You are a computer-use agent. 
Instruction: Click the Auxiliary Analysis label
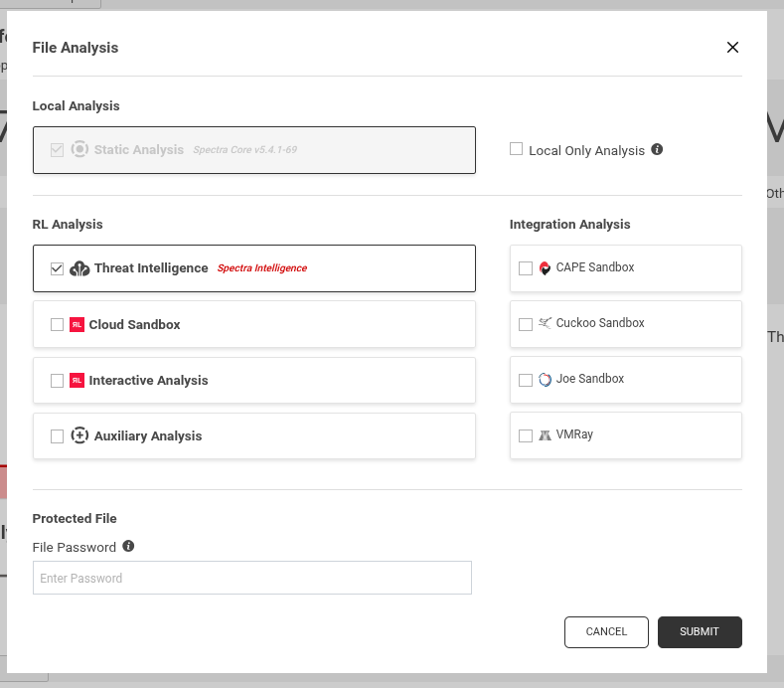pyautogui.click(x=148, y=435)
